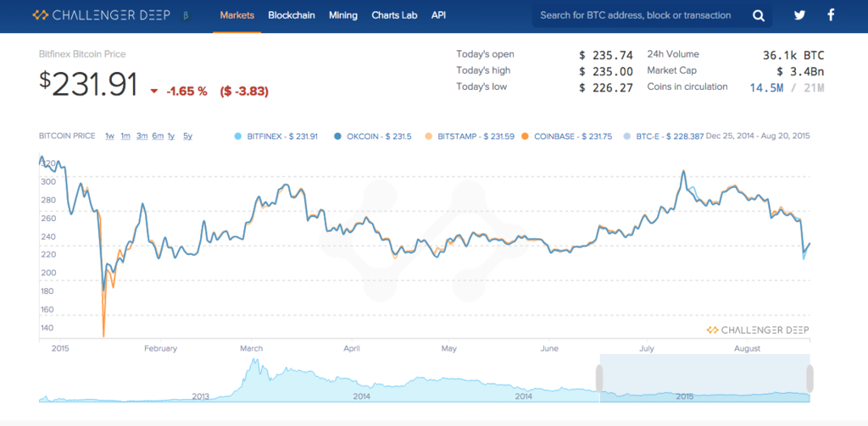
Task: Go to the Mining tab
Action: 343,15
